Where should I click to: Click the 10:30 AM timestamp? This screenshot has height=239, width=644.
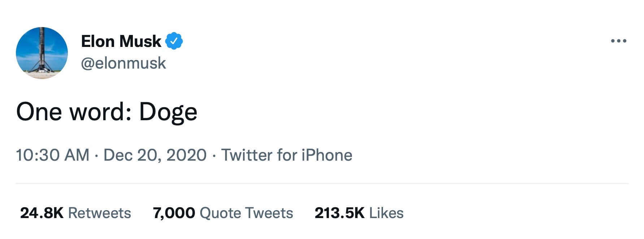tap(53, 155)
